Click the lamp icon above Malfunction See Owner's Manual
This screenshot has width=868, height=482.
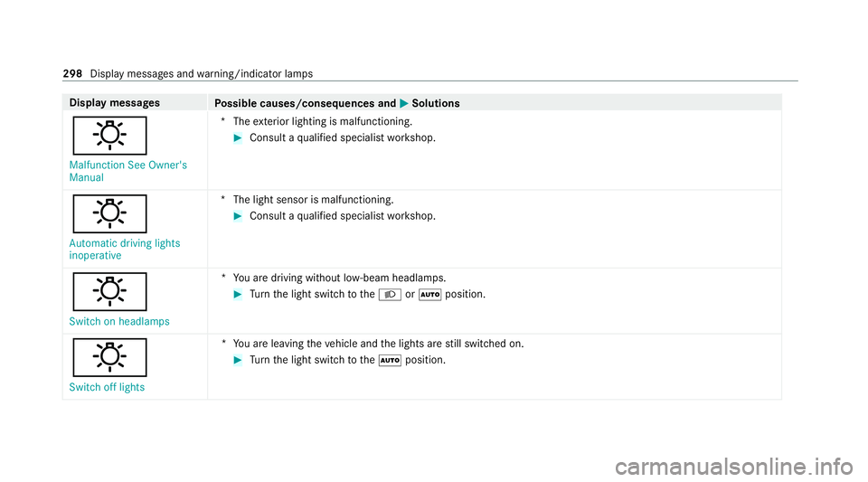point(109,136)
